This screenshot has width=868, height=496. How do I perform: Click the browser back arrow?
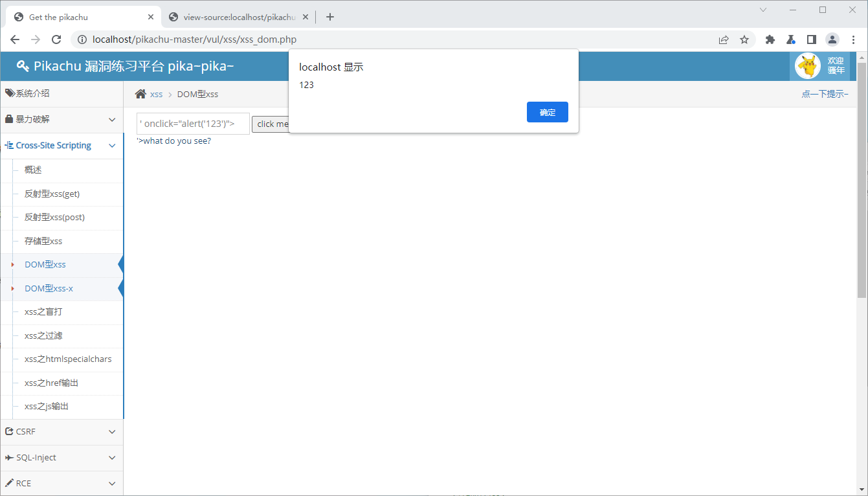[x=15, y=39]
